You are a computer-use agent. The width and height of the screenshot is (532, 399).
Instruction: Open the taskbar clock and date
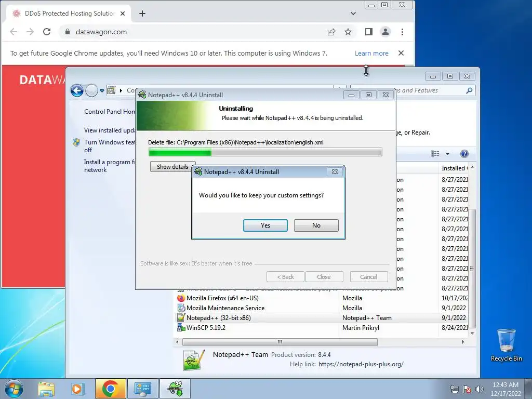[506, 389]
